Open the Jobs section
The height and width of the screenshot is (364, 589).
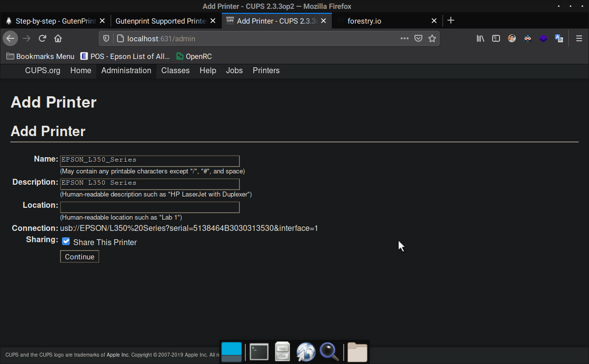tap(235, 71)
